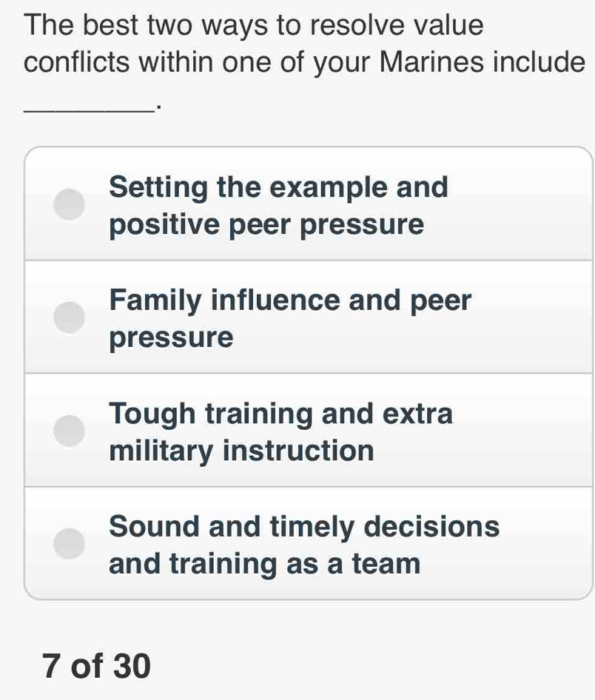Tap the lone word 'pressure' in second option
595x700 pixels.
pos(172,338)
